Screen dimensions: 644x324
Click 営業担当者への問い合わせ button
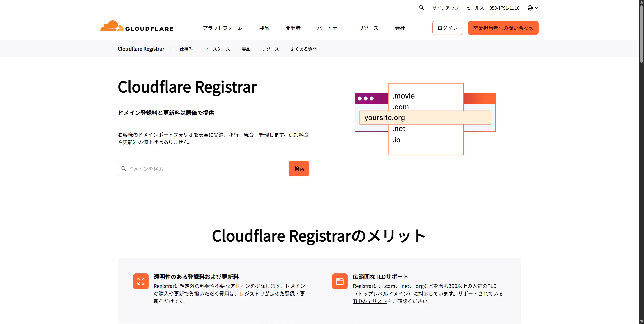pyautogui.click(x=503, y=28)
